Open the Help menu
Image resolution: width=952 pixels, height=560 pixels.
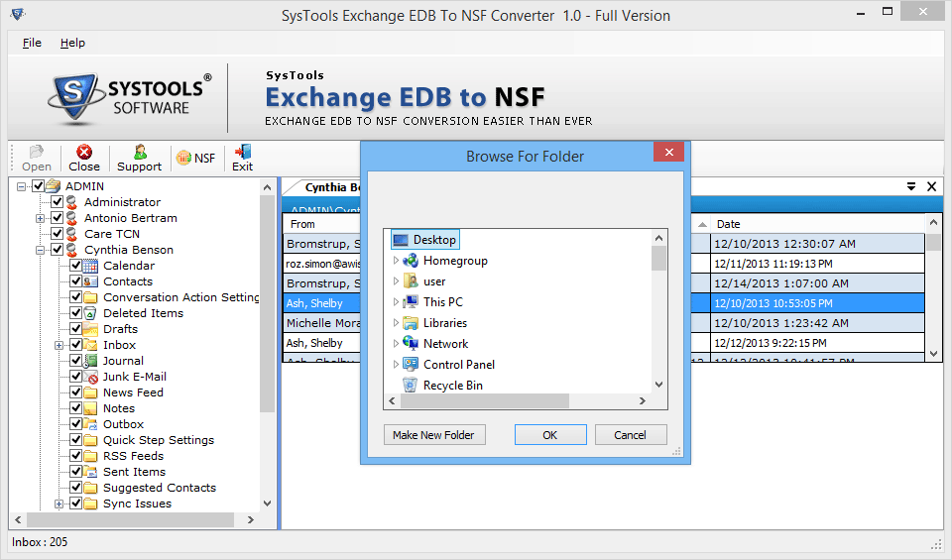72,43
